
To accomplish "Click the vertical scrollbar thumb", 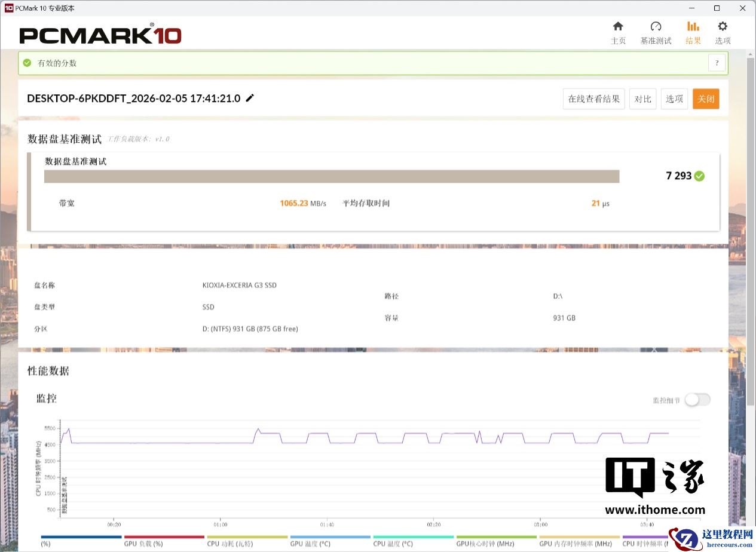I will click(x=751, y=232).
